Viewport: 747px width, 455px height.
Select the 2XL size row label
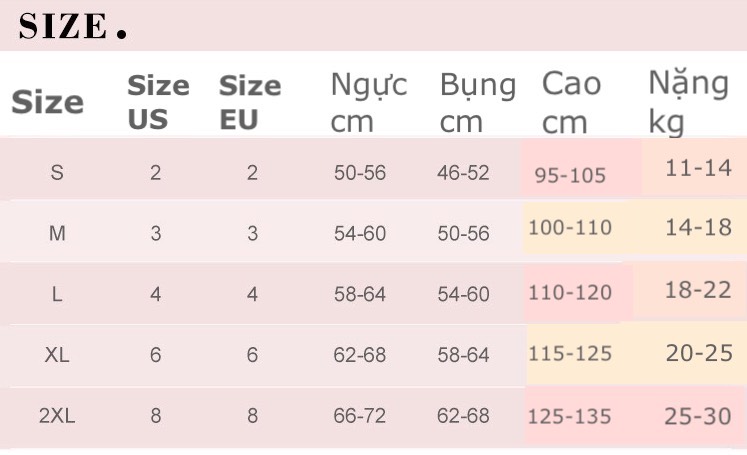click(x=57, y=416)
